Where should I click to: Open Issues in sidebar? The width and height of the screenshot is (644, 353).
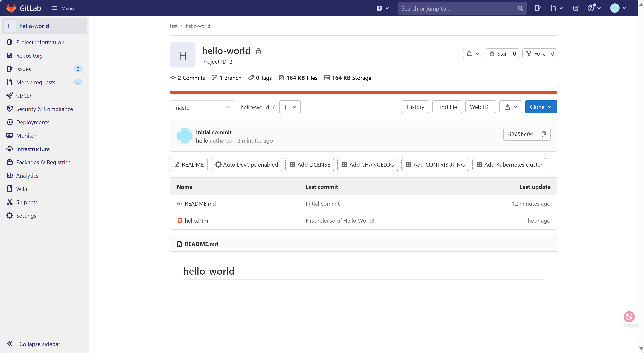tap(45, 69)
